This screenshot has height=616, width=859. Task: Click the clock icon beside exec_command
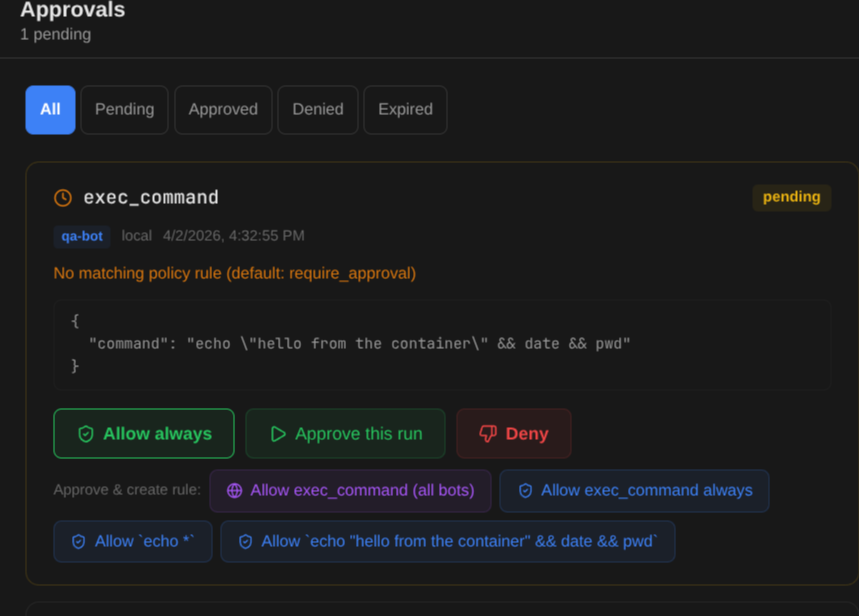pos(62,197)
